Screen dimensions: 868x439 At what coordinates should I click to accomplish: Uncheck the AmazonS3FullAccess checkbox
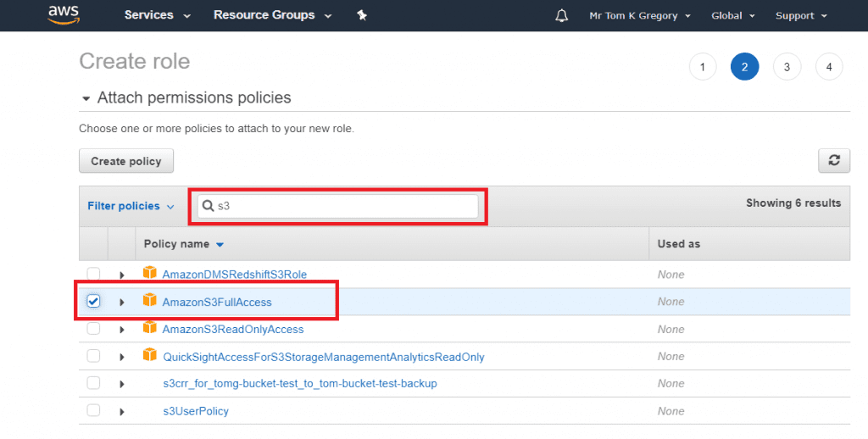point(94,301)
